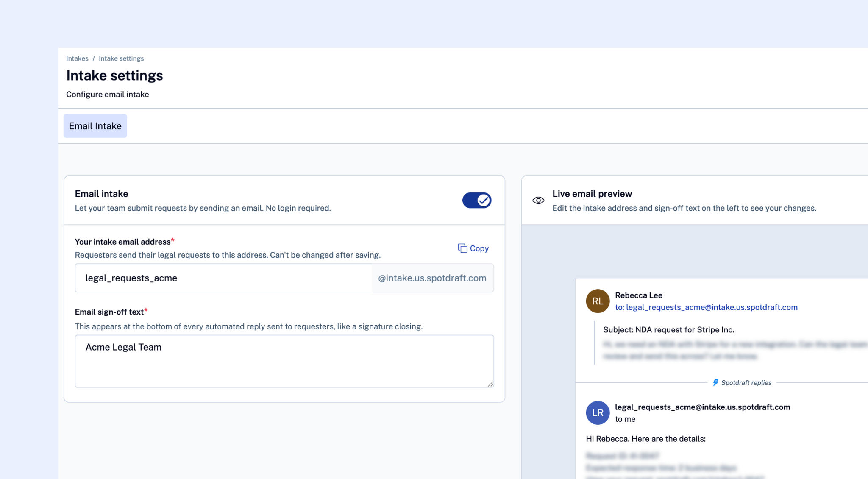The image size is (868, 479).
Task: Click the sign-off textarea resize handle
Action: 490,384
